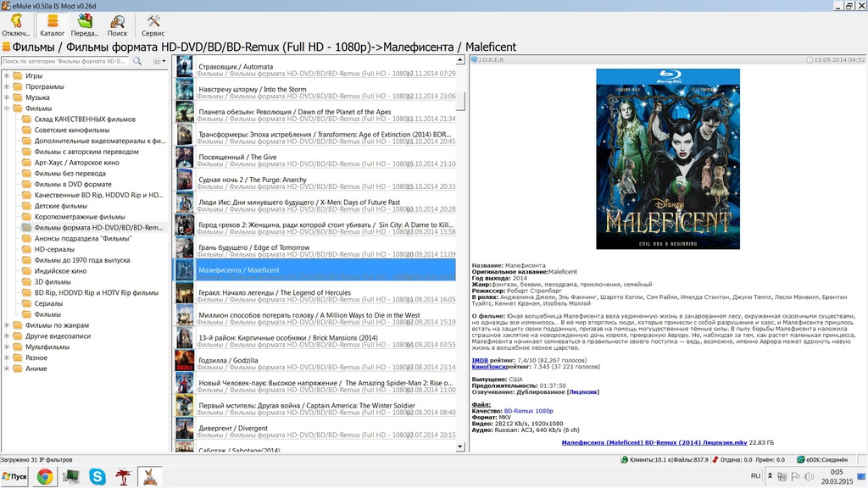The width and height of the screenshot is (868, 488).
Task: Click the list scrollbar down arrow
Action: point(460,446)
